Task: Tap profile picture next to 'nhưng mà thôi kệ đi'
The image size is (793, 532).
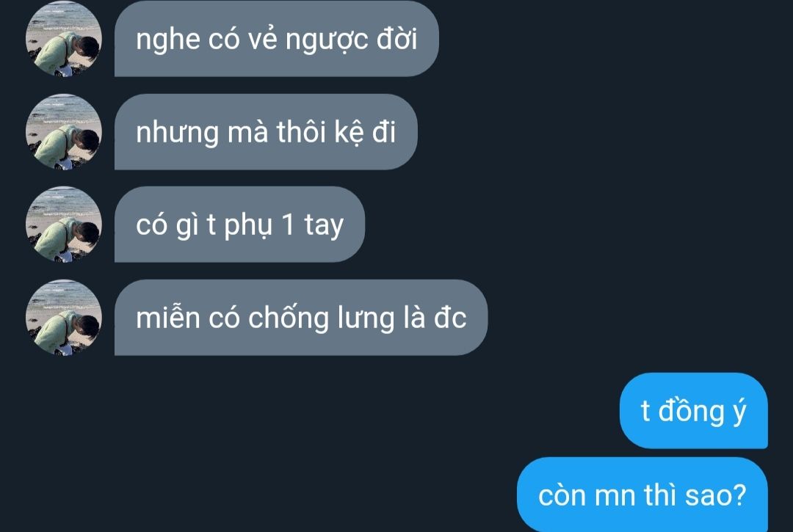Action: (64, 132)
